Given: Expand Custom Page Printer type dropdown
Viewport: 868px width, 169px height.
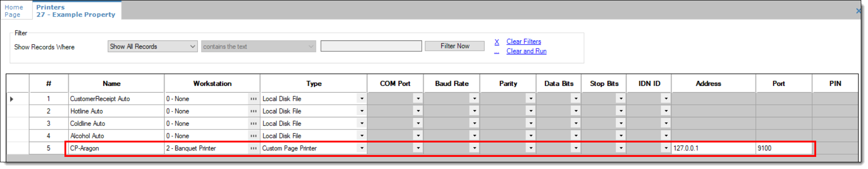Looking at the screenshot, I should coord(361,148).
